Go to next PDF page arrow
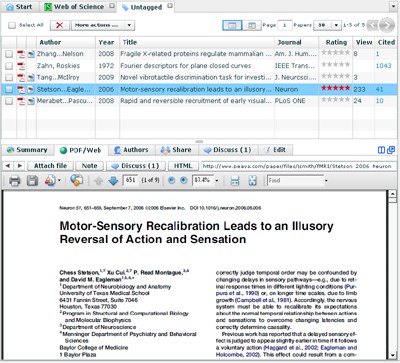Viewport: 400px width, 363px height. [x=113, y=181]
